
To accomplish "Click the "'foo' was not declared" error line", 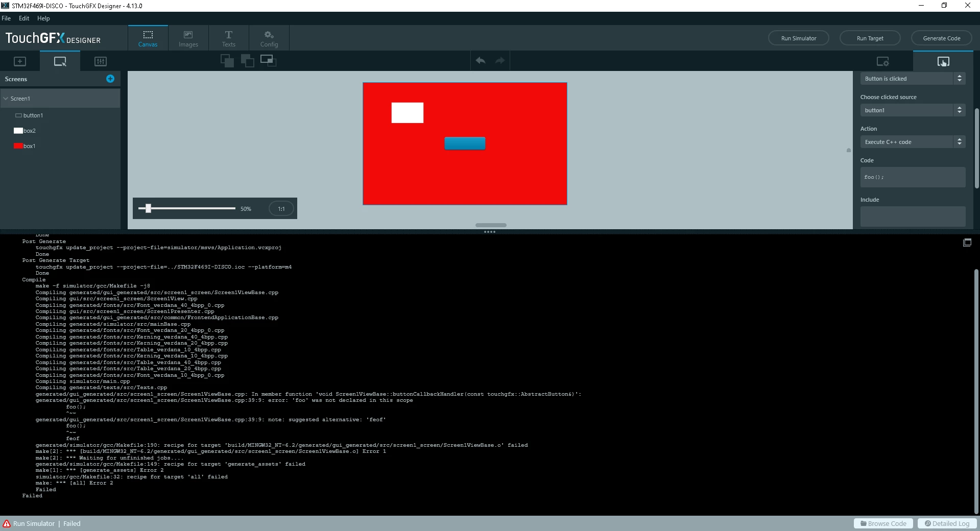I will coord(224,400).
